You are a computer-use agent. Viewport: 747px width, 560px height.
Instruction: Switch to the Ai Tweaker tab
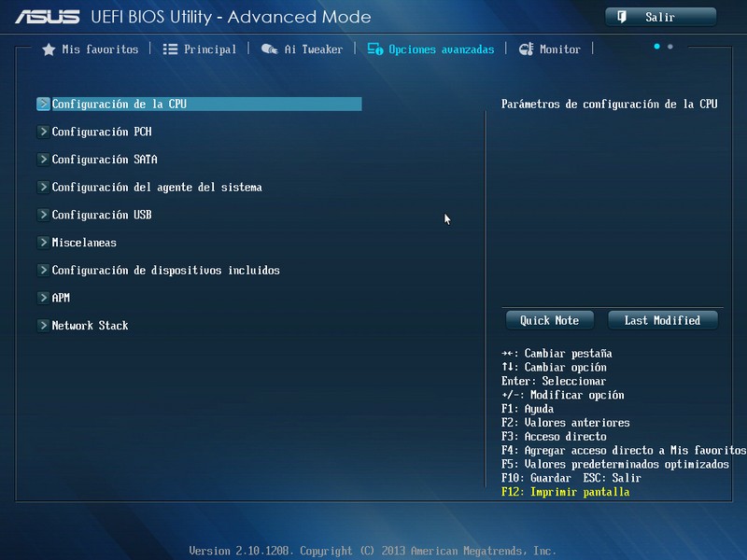click(x=302, y=49)
